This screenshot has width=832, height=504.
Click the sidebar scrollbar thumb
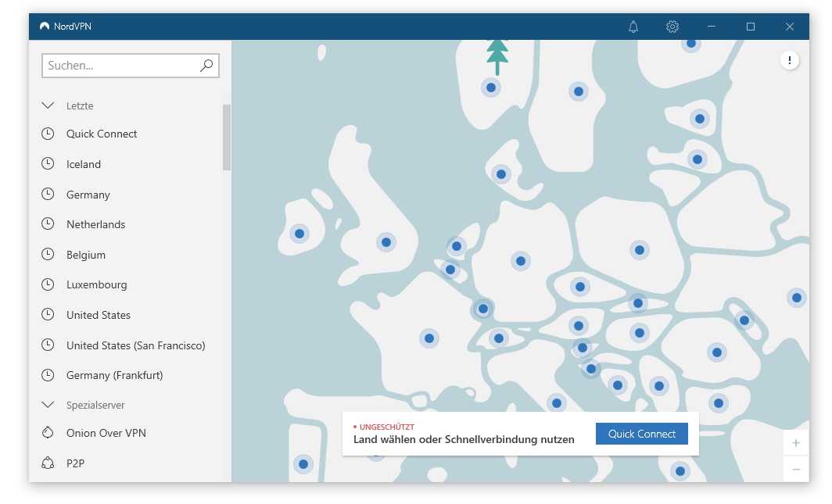coord(227,138)
